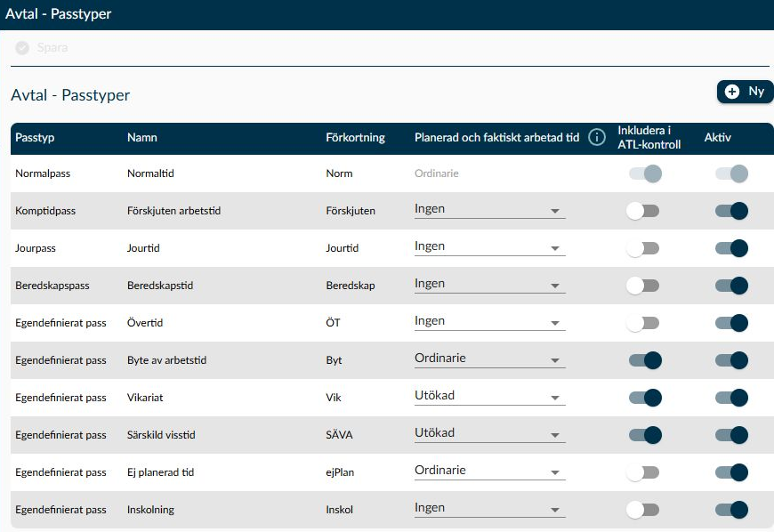
Task: Switch off Aktiv for Särskild visstid
Action: click(x=731, y=435)
